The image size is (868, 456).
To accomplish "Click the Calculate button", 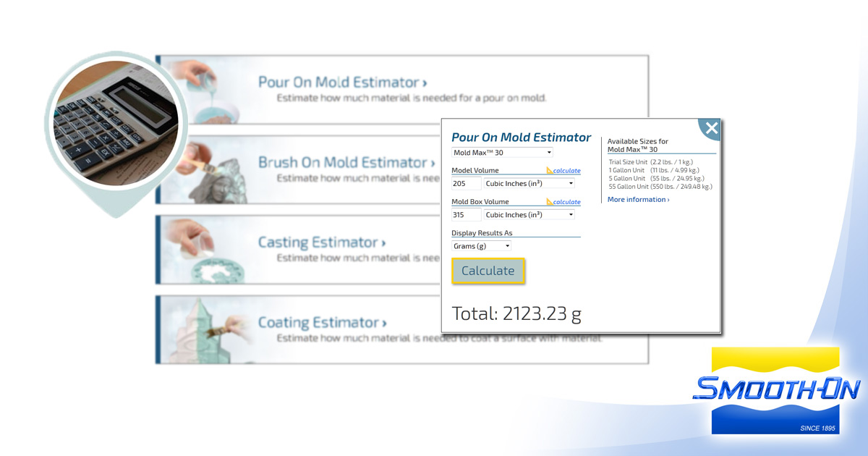I will [488, 271].
